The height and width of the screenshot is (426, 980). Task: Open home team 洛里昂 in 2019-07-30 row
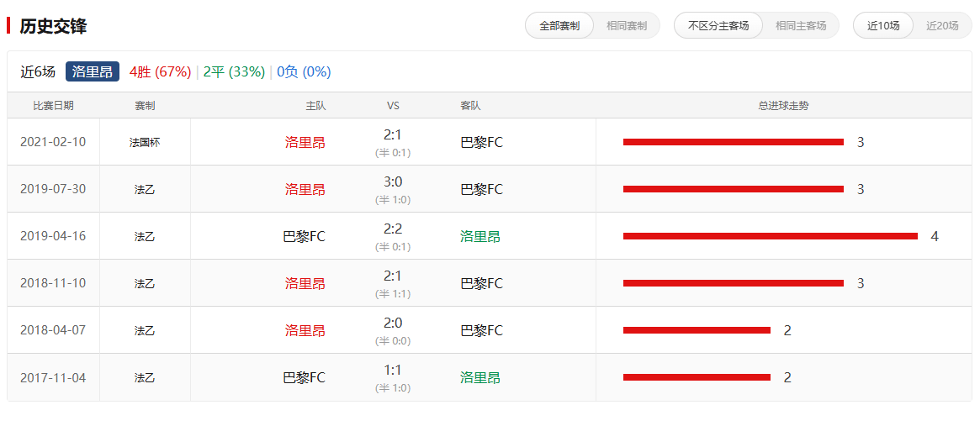305,189
